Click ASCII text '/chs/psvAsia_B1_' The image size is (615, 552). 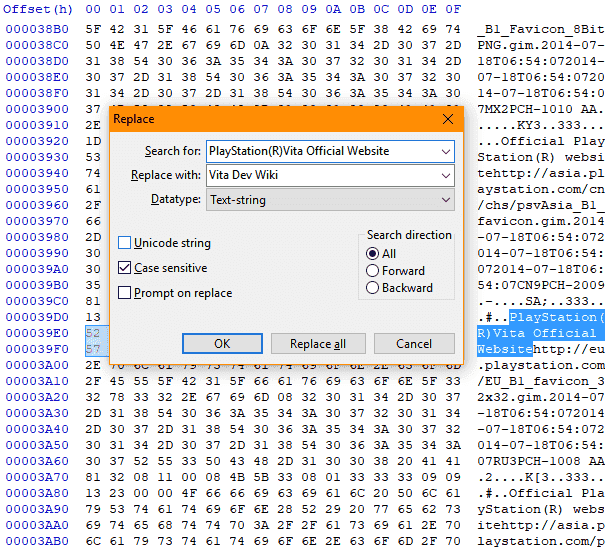point(541,205)
